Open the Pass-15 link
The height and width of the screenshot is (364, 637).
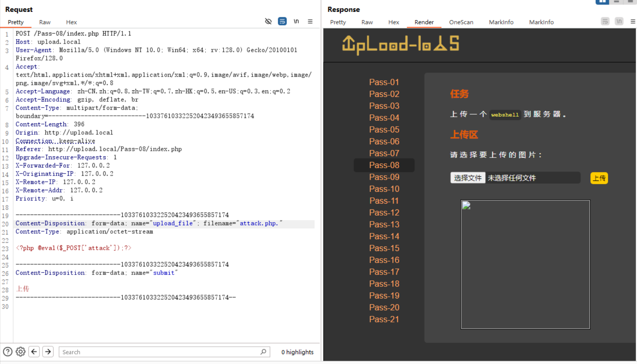click(x=384, y=248)
